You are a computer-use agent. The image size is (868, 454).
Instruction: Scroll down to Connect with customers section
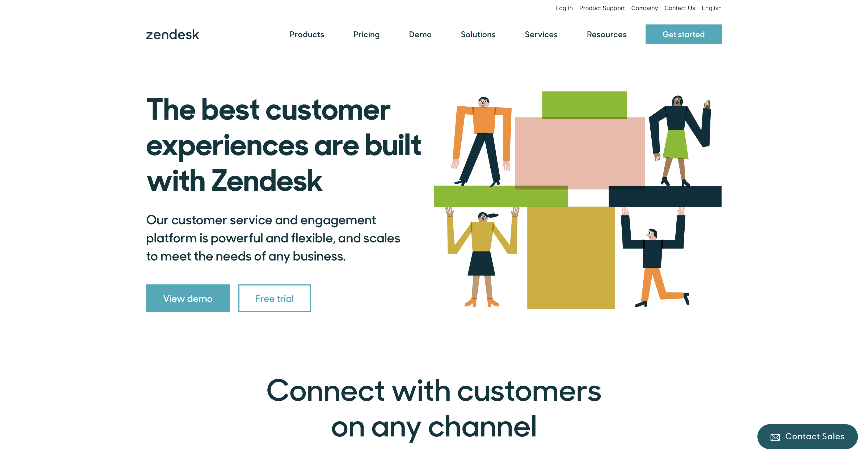tap(434, 407)
